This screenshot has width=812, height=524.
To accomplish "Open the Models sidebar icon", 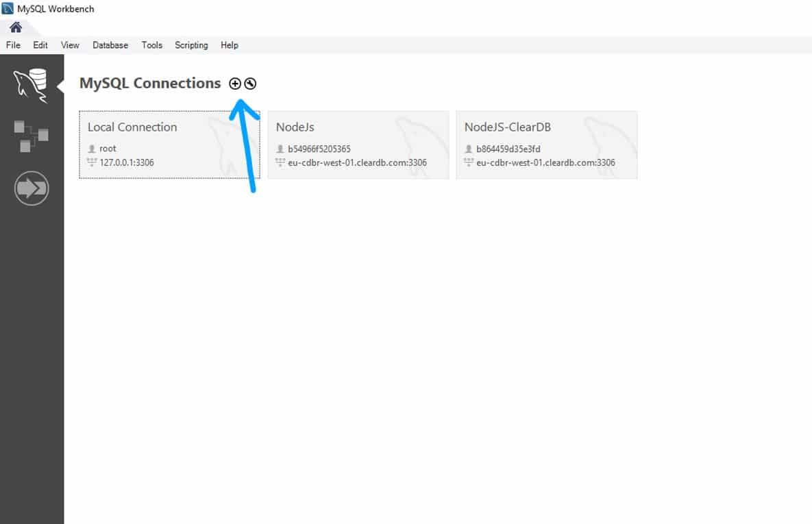I will point(31,136).
